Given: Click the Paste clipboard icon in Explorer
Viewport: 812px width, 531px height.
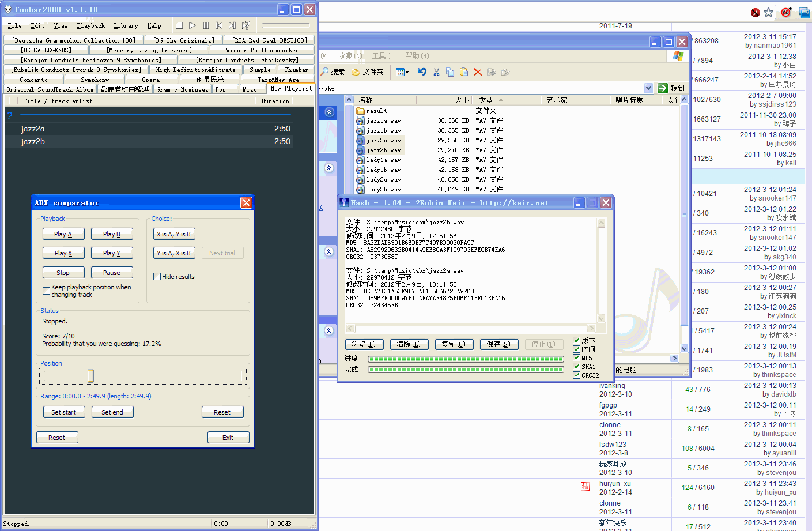Looking at the screenshot, I should tap(464, 72).
